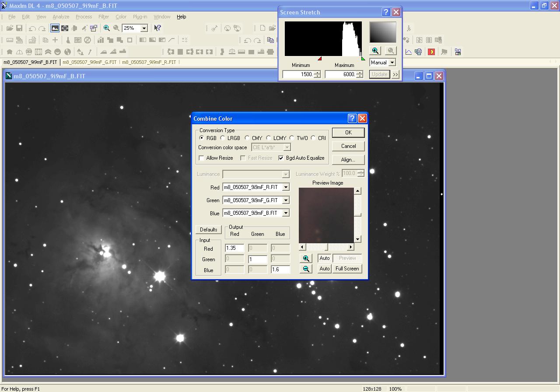The image size is (560, 392).
Task: Click zoom in button in Screen Stretch
Action: click(375, 51)
